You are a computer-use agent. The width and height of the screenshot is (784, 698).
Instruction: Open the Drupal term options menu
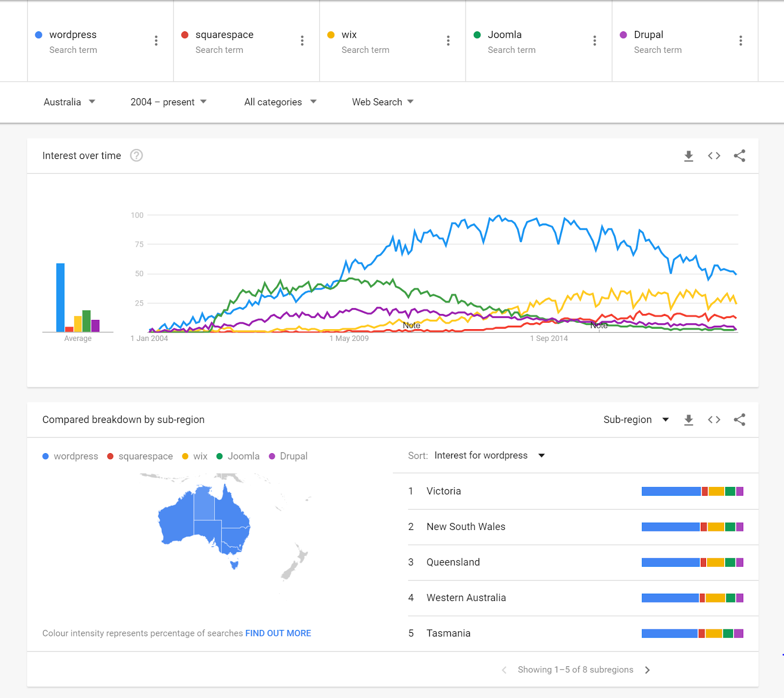pos(741,41)
